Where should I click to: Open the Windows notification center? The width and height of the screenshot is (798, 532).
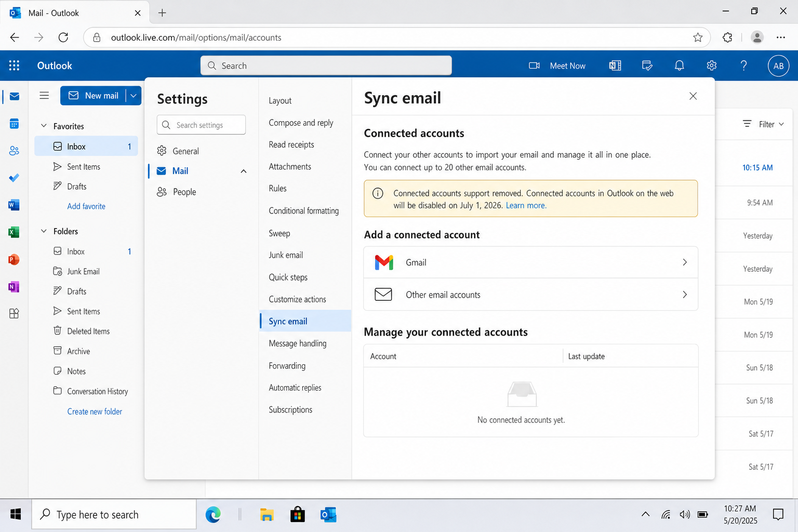778,514
